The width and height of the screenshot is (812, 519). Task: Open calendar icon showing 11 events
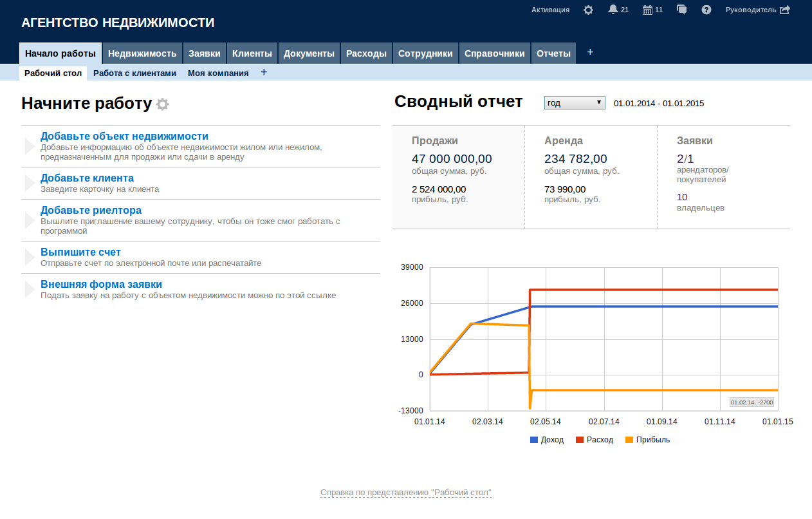(647, 10)
